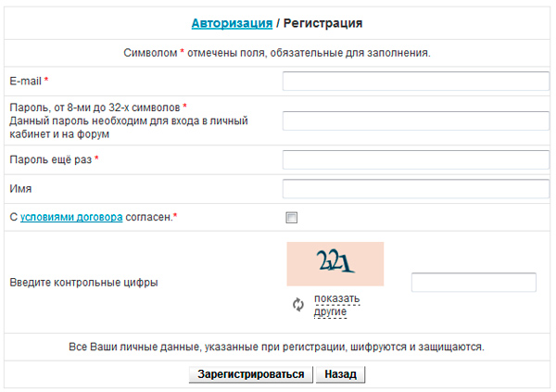This screenshot has height=392, width=556.
Task: Click the E-mail label text
Action: [x=27, y=81]
